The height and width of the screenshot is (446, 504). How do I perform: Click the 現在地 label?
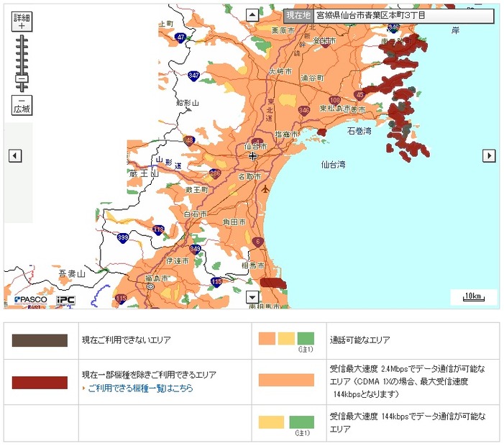pos(298,15)
